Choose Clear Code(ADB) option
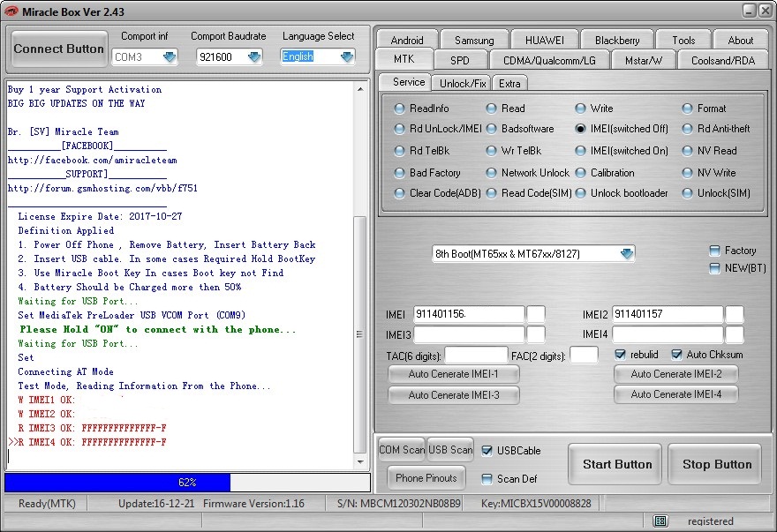777x532 pixels. click(x=399, y=193)
